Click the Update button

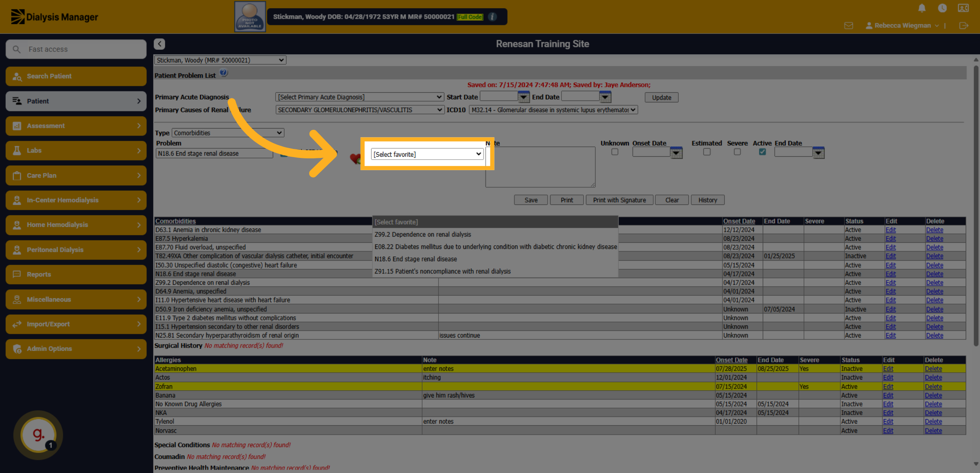(x=661, y=98)
